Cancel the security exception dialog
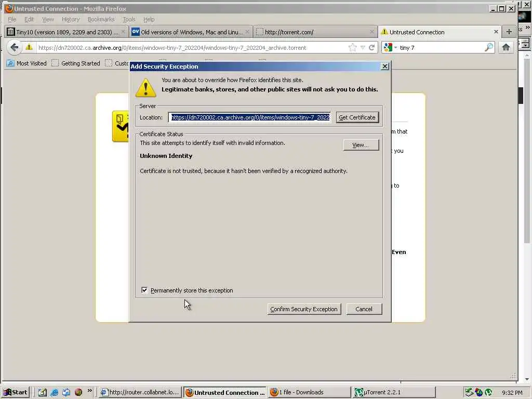532x399 pixels. click(x=364, y=309)
